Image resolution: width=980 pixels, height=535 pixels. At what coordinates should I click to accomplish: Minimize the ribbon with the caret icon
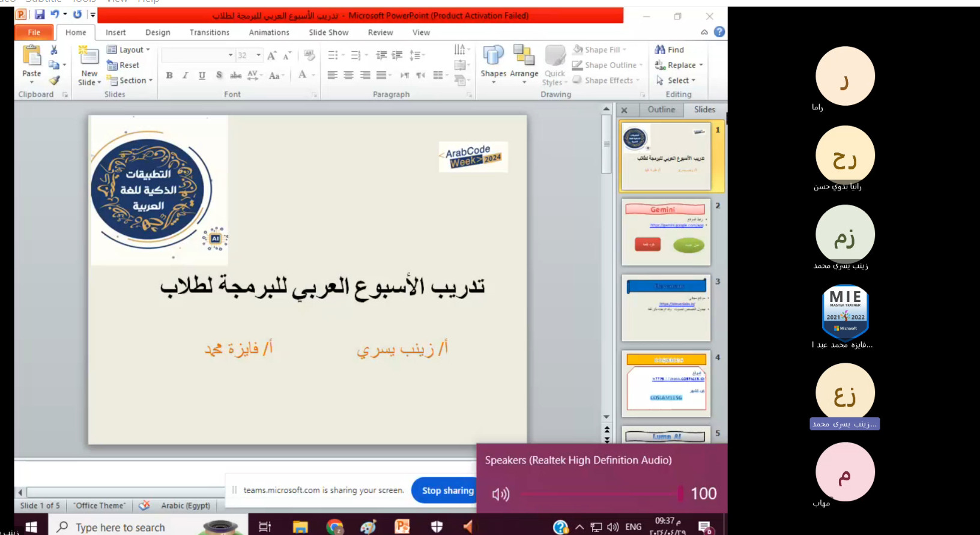(704, 32)
